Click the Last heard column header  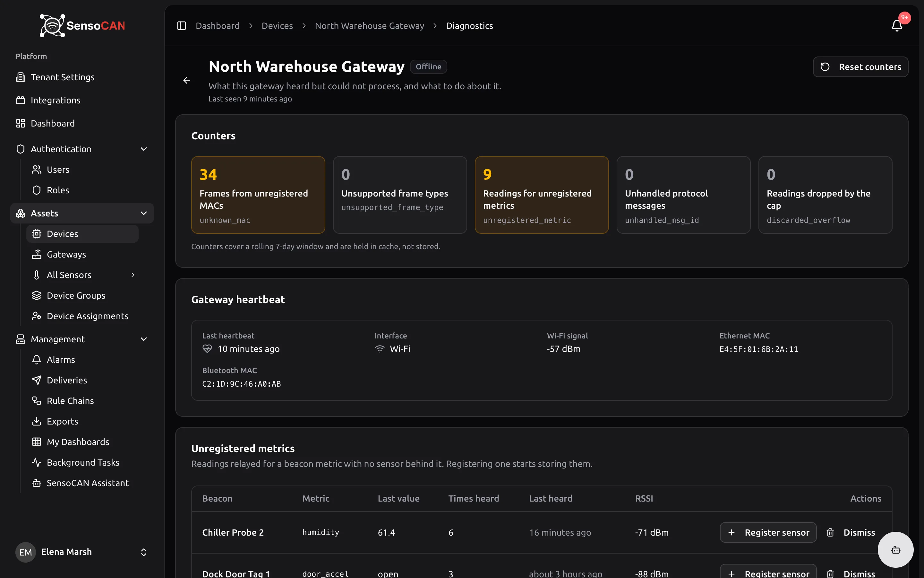[x=551, y=498]
